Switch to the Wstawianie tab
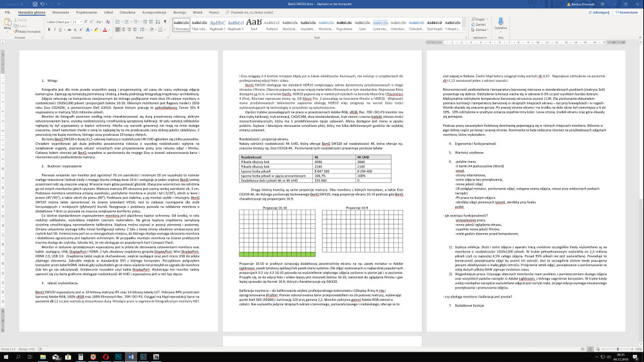Image resolution: width=644 pixels, height=362 pixels. 61,12
